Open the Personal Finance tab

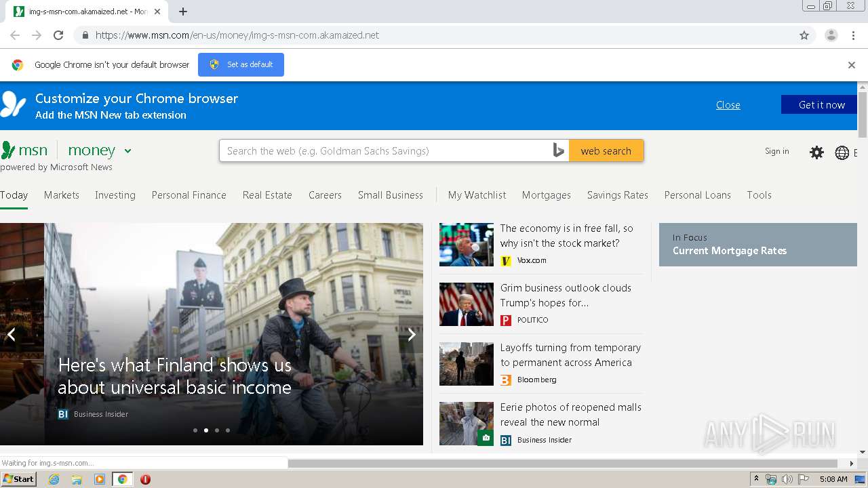(189, 195)
